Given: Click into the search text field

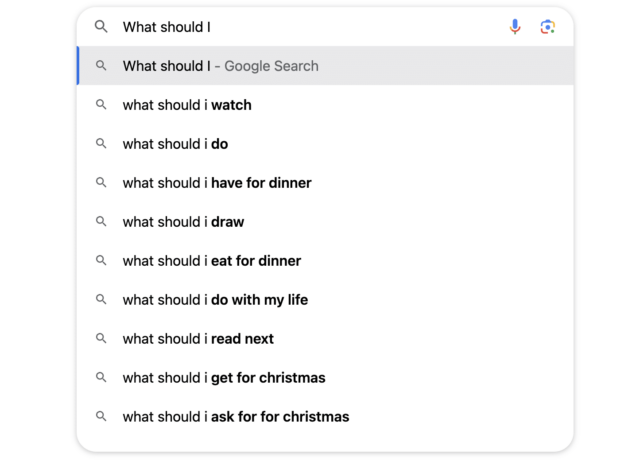Looking at the screenshot, I should pos(310,27).
